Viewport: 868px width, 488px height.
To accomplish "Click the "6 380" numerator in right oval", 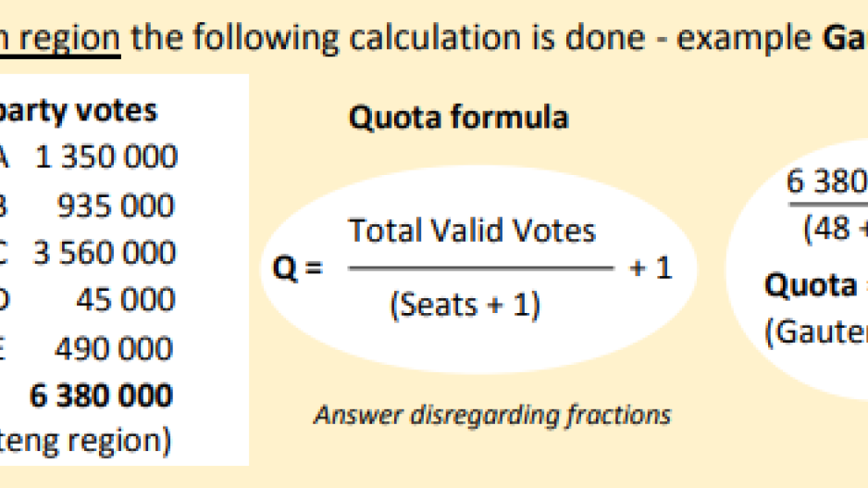I will pyautogui.click(x=826, y=181).
